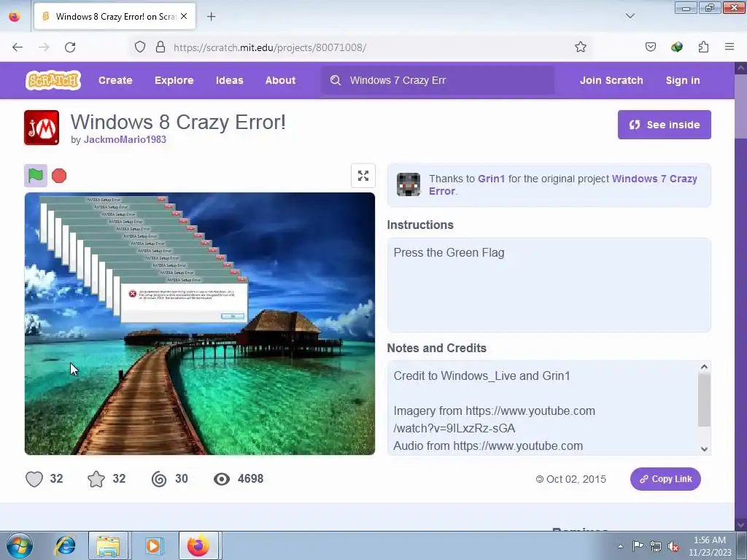The height and width of the screenshot is (560, 747).
Task: Click the search magnifier icon
Action: coord(336,80)
